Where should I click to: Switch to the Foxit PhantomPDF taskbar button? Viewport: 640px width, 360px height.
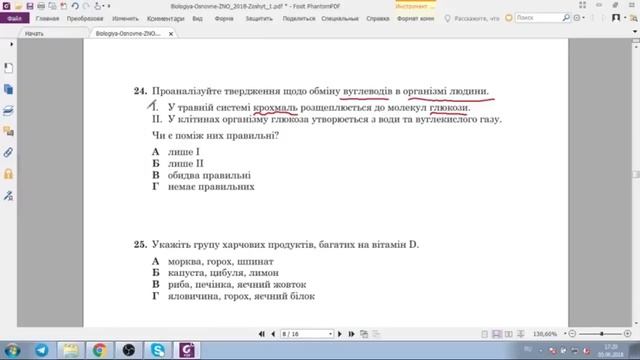click(x=187, y=350)
